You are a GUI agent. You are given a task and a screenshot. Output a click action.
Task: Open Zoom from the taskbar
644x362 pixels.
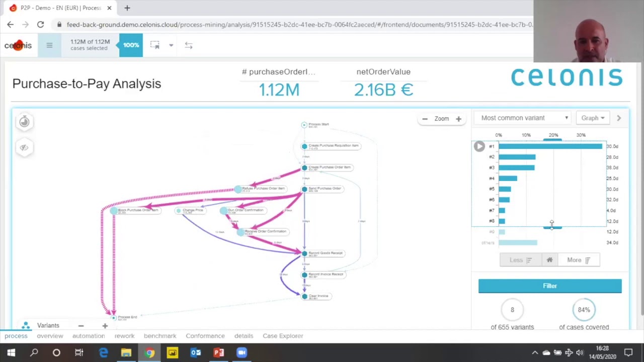click(x=242, y=353)
